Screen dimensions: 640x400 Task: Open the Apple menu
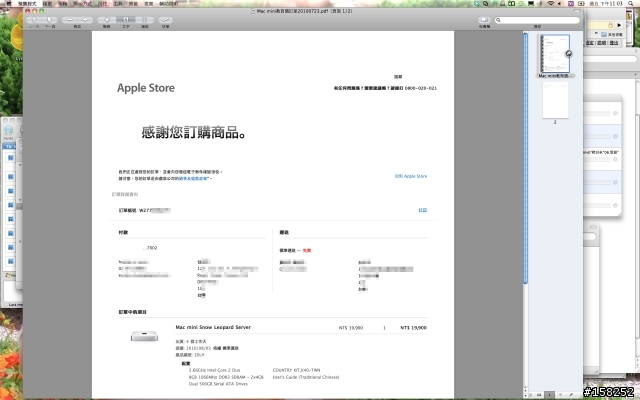tap(8, 3)
